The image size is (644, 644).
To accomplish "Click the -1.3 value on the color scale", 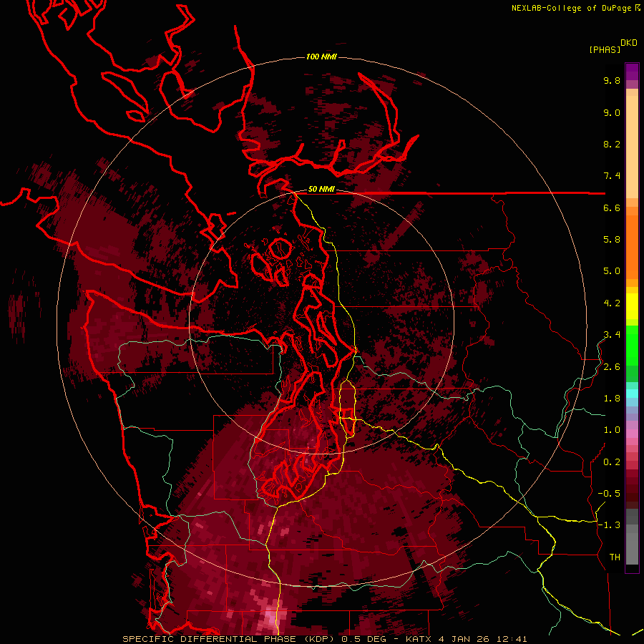I will coord(609,525).
